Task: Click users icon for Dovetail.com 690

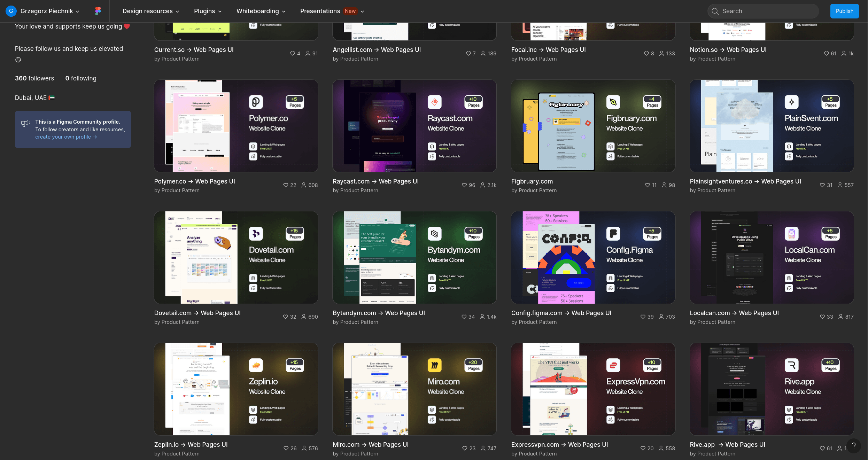Action: 304,317
